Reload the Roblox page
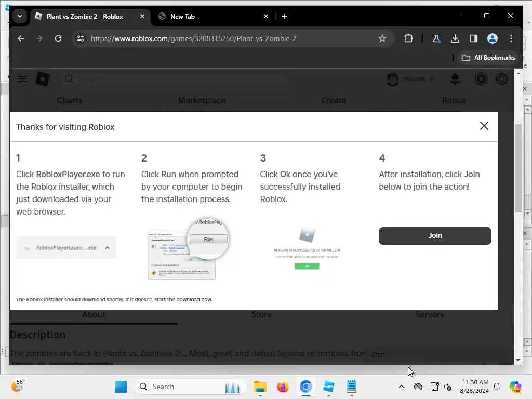This screenshot has width=532, height=399. [x=58, y=38]
